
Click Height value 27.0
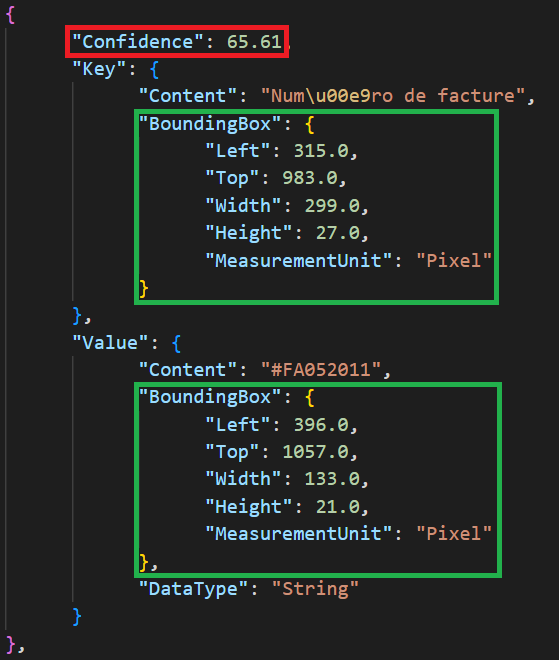[338, 233]
